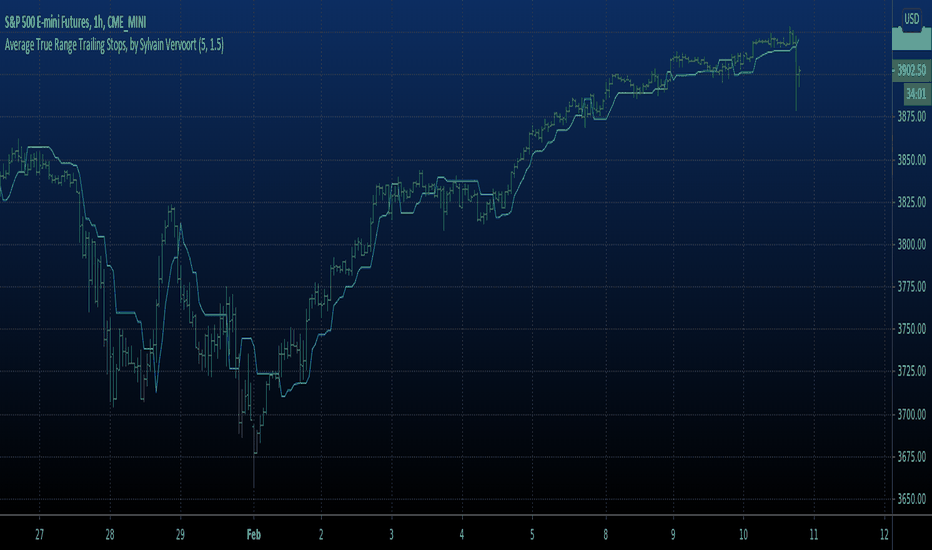
Task: Click the Feb label on time axis
Action: pos(254,534)
